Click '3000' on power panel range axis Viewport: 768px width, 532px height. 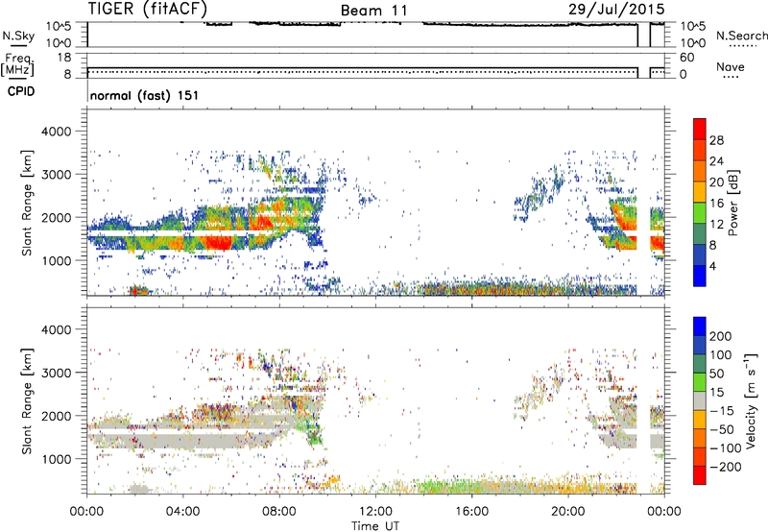57,175
